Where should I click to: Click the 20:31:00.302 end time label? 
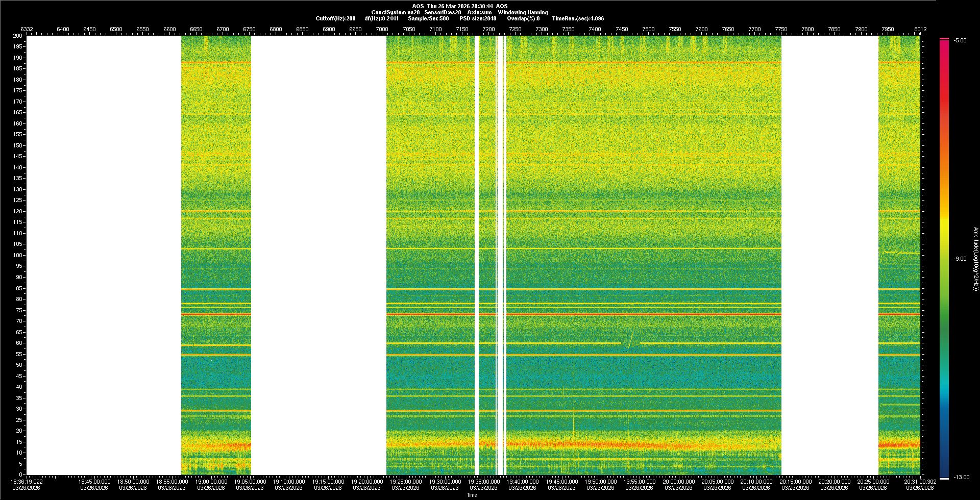pyautogui.click(x=920, y=481)
